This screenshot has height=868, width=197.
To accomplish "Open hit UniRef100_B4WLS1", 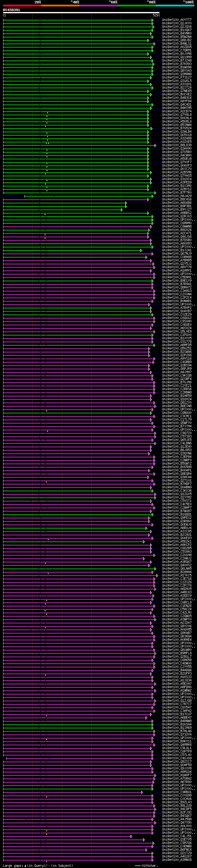I will (x=177, y=43).
